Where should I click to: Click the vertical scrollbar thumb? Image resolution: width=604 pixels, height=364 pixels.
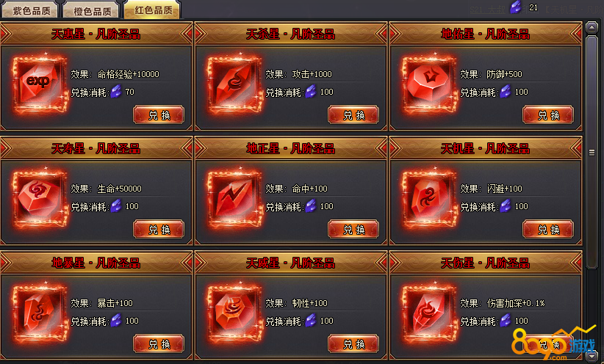(592, 153)
